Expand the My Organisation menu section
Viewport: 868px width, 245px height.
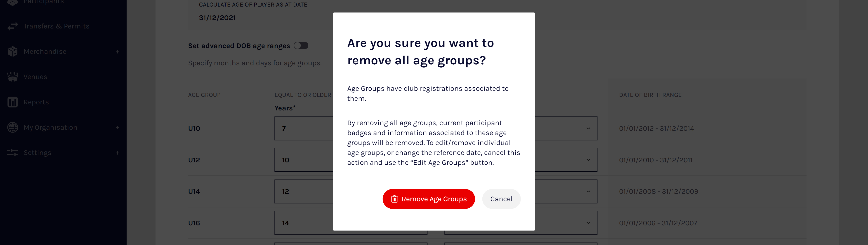pos(117,127)
